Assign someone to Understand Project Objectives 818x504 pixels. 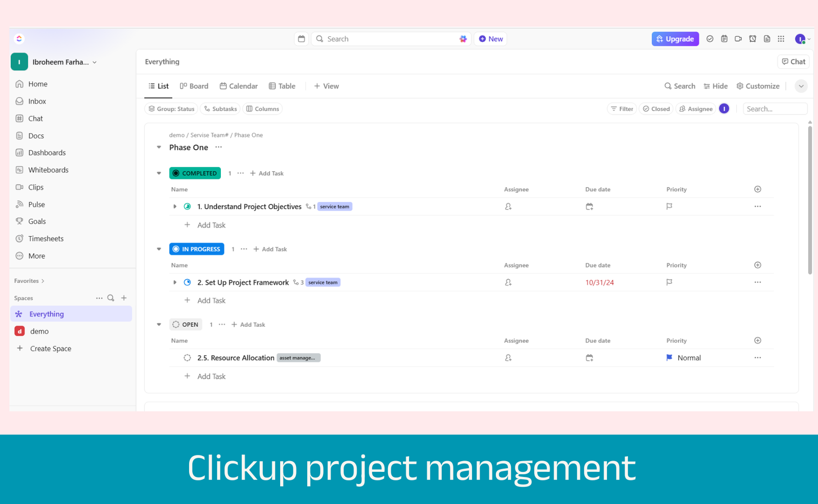(x=508, y=207)
